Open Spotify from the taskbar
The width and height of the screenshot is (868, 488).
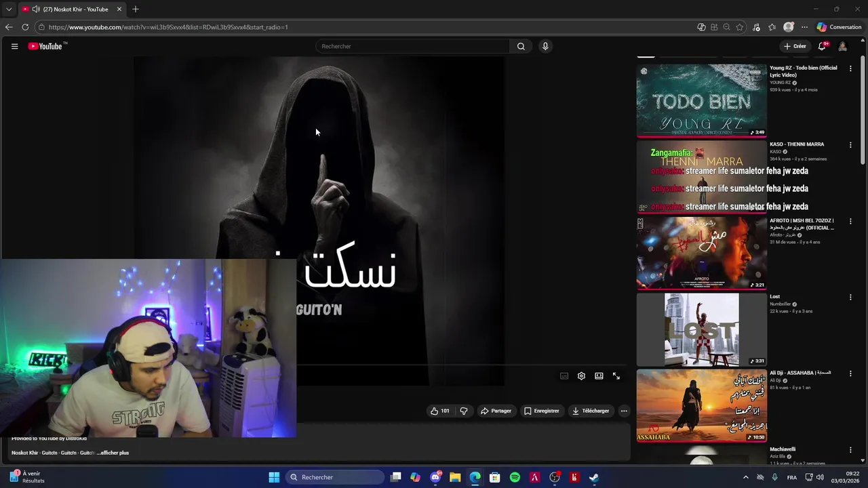tap(515, 477)
